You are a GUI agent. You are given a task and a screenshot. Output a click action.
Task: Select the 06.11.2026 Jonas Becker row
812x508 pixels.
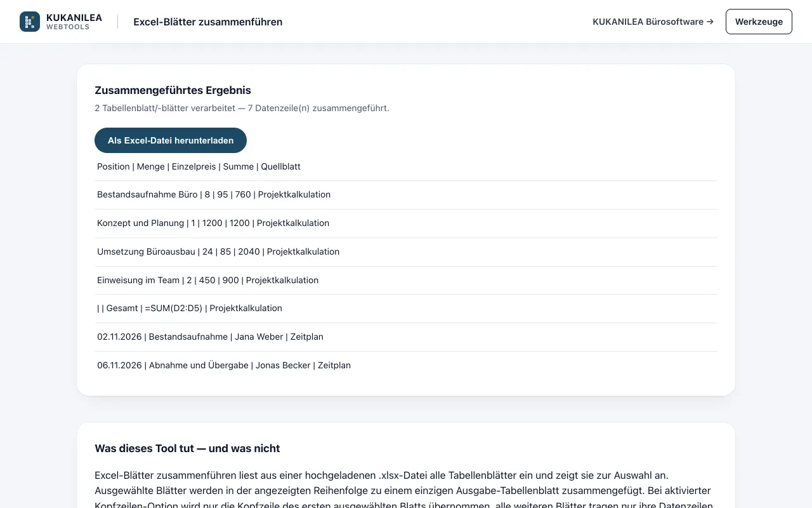tap(406, 366)
